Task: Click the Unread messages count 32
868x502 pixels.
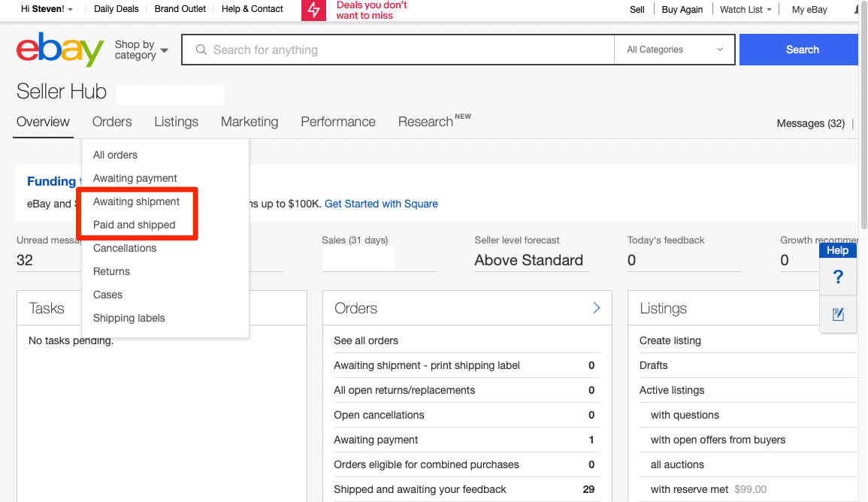Action: [24, 260]
